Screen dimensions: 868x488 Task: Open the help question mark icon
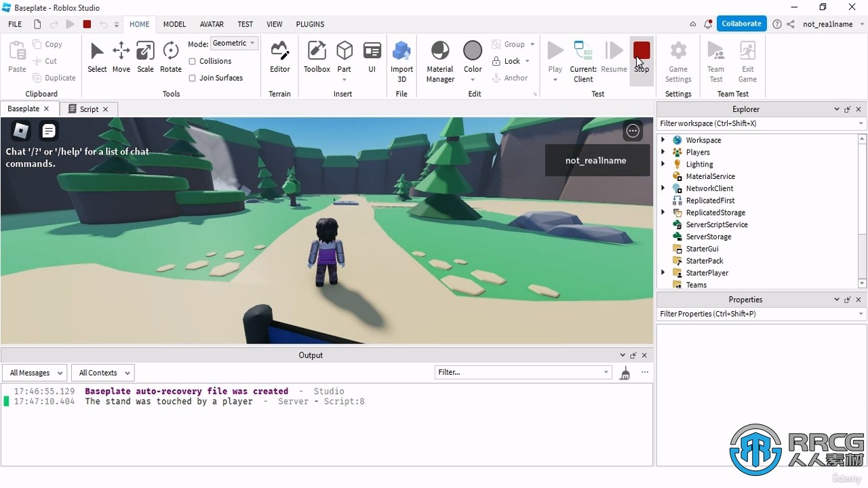(x=777, y=24)
